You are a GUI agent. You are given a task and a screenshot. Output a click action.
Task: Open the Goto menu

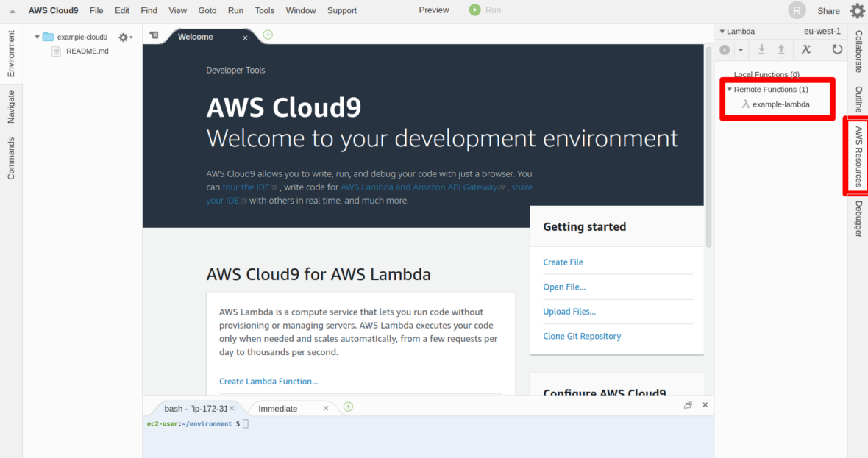point(207,11)
